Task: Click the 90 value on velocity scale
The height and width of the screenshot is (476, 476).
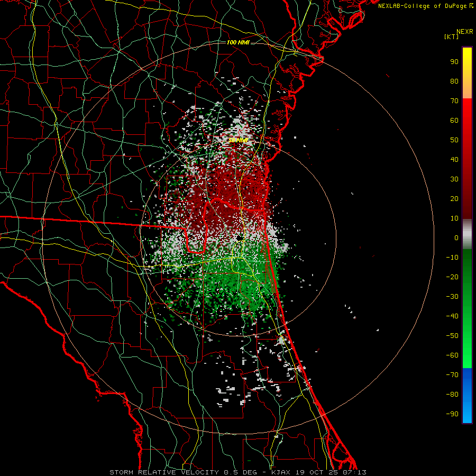Action: [x=454, y=62]
